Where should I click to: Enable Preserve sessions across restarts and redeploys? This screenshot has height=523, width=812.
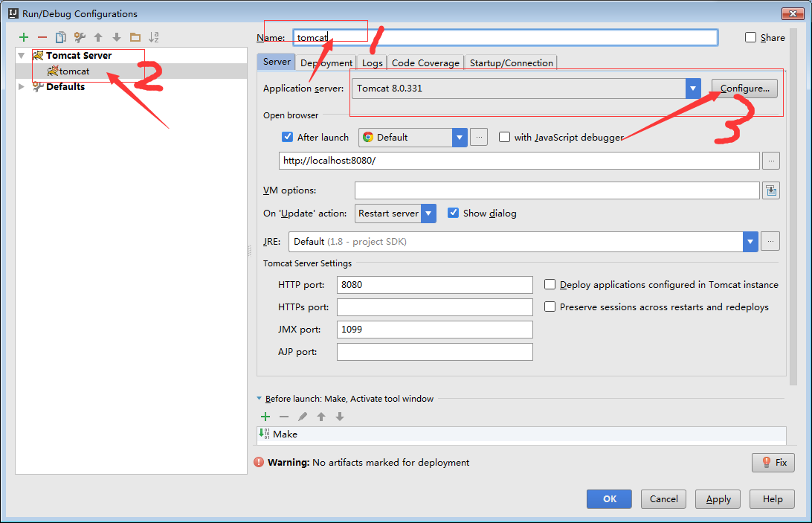[x=550, y=307]
